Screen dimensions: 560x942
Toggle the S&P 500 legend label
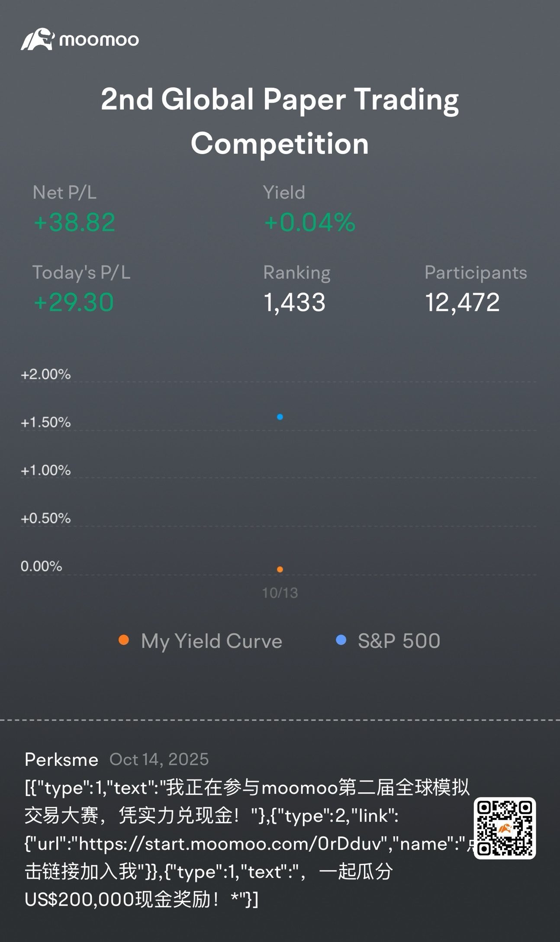pyautogui.click(x=399, y=641)
